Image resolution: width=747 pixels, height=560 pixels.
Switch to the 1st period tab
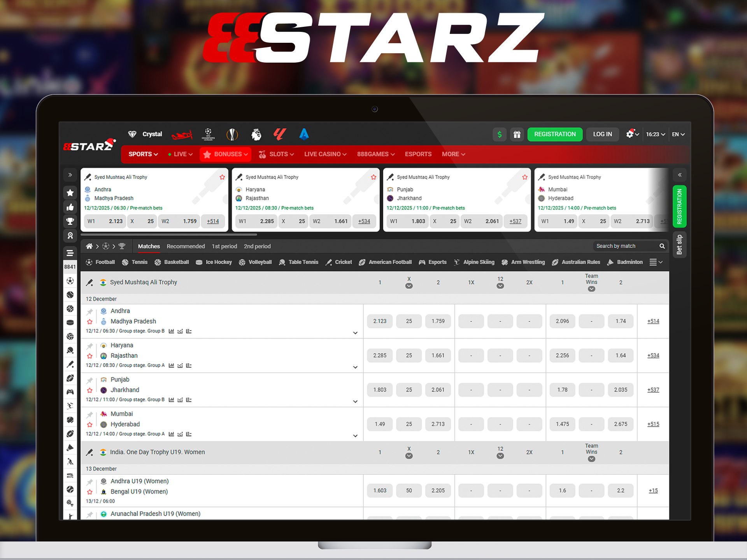tap(224, 246)
